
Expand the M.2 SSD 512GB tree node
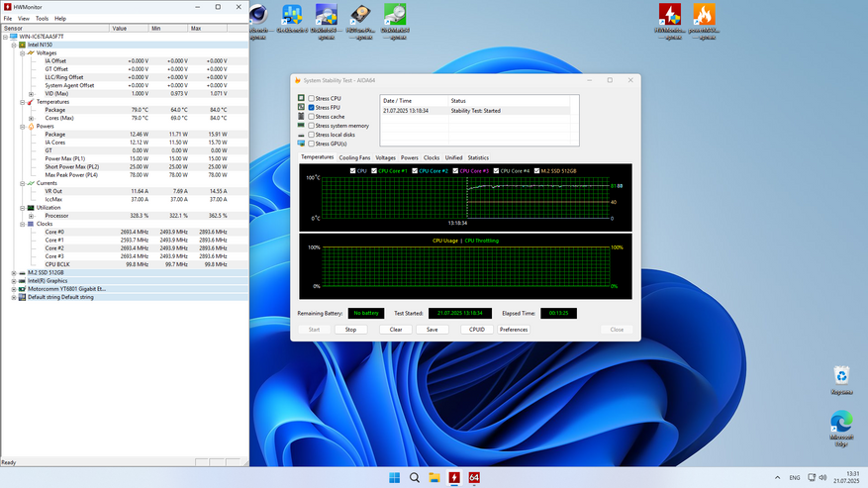tap(14, 272)
